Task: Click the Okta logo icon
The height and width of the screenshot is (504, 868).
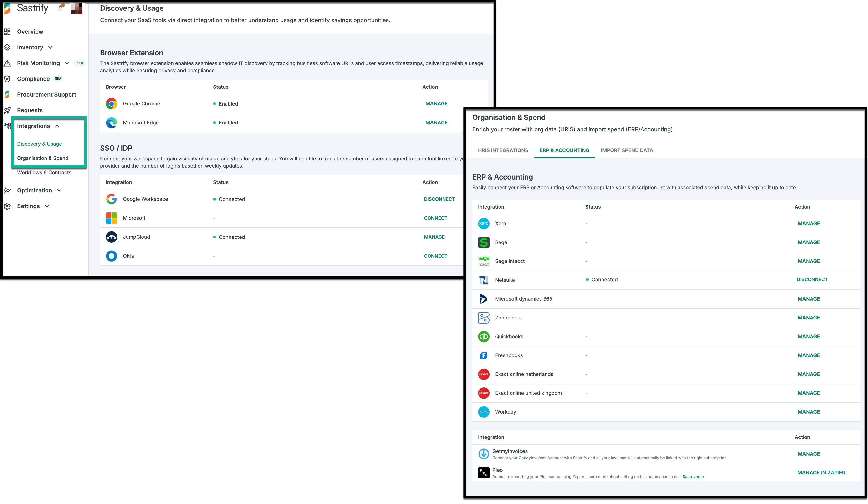Action: [111, 256]
